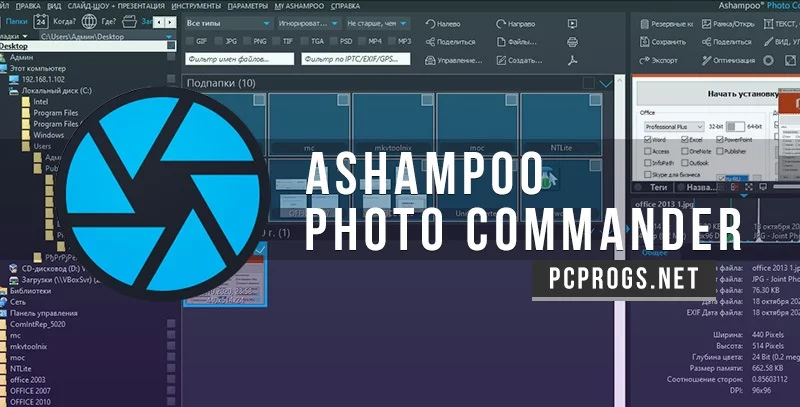Switch to the Папки tab
Image resolution: width=800 pixels, height=407 pixels.
(16, 21)
